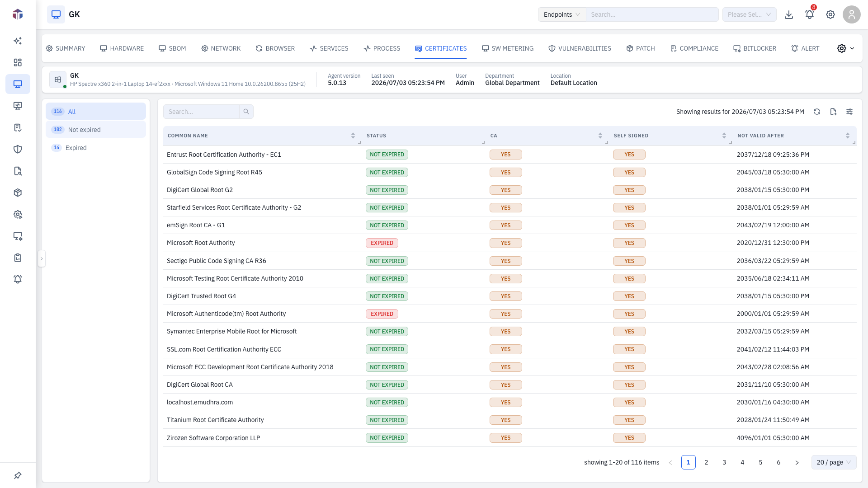Viewport: 868px width, 488px height.
Task: Export the certificates list to file
Action: (x=833, y=112)
